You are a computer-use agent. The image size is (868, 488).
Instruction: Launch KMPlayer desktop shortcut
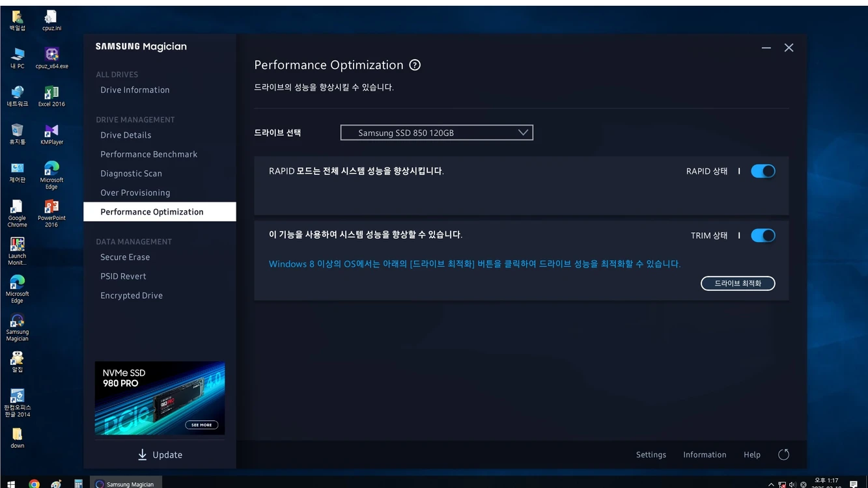[x=51, y=134]
